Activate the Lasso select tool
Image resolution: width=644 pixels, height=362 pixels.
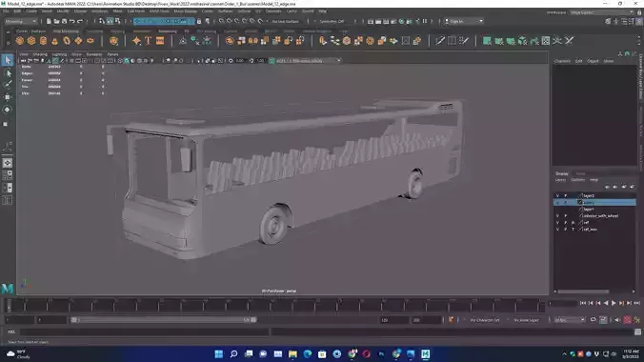pyautogui.click(x=8, y=73)
